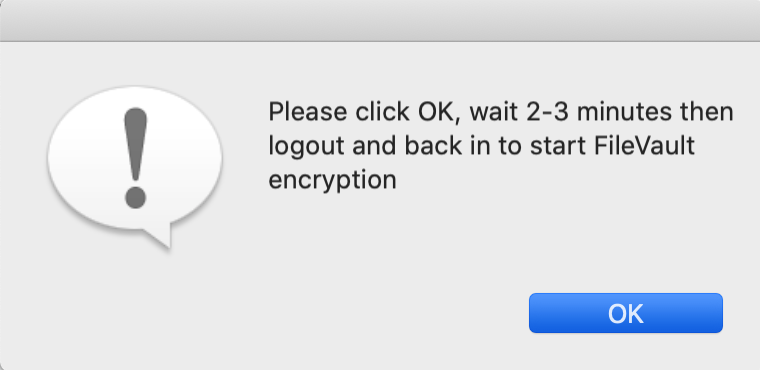Click the dialog's gray title bar
Screen dimensions: 760x370
pos(380,21)
